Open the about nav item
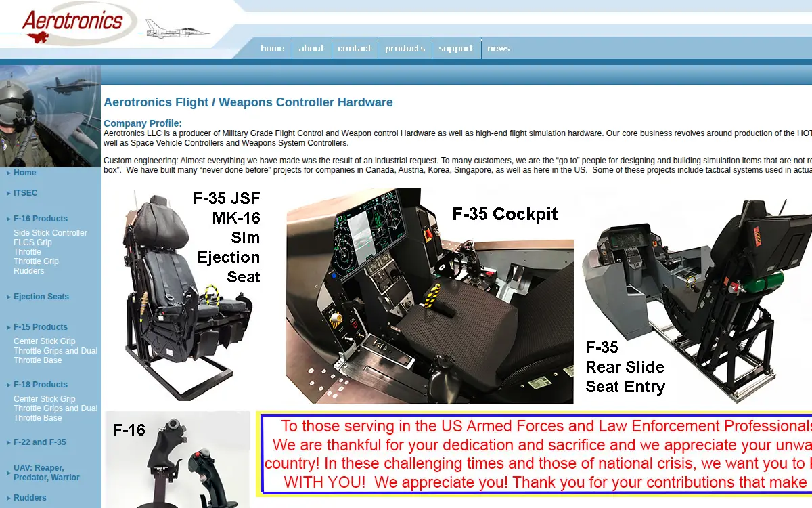The height and width of the screenshot is (508, 812). click(x=312, y=48)
